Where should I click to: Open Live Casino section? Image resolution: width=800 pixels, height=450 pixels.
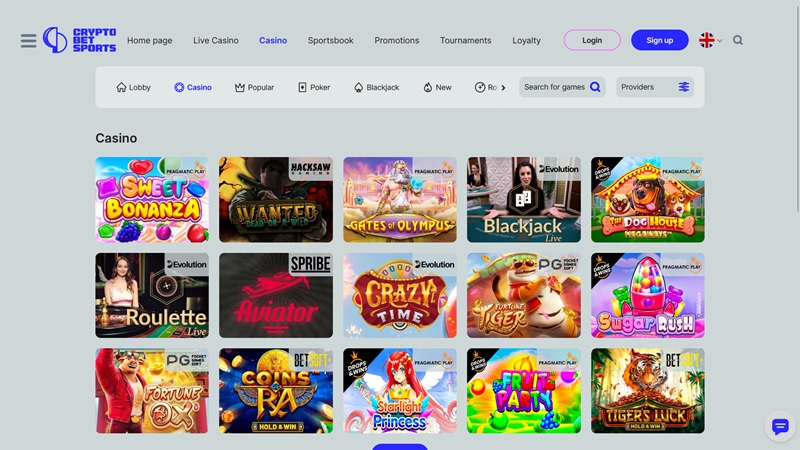[216, 40]
